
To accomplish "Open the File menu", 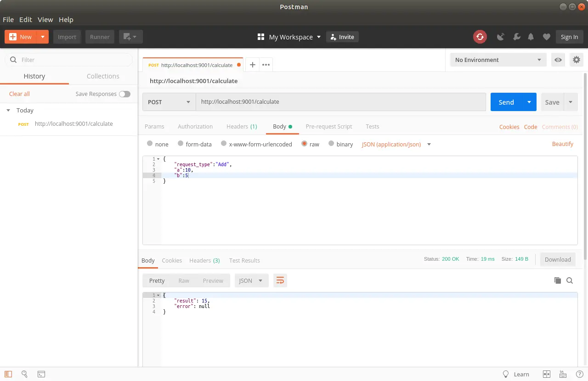I will (8, 19).
